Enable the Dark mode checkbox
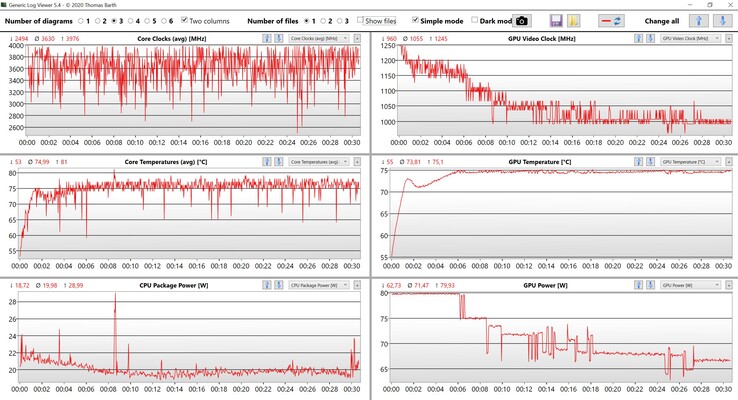 pos(474,20)
